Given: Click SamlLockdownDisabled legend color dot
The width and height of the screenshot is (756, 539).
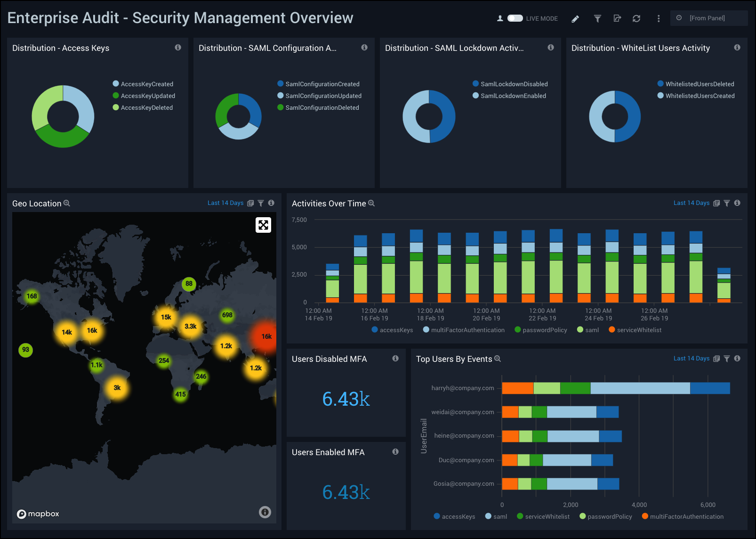Looking at the screenshot, I should pyautogui.click(x=475, y=84).
